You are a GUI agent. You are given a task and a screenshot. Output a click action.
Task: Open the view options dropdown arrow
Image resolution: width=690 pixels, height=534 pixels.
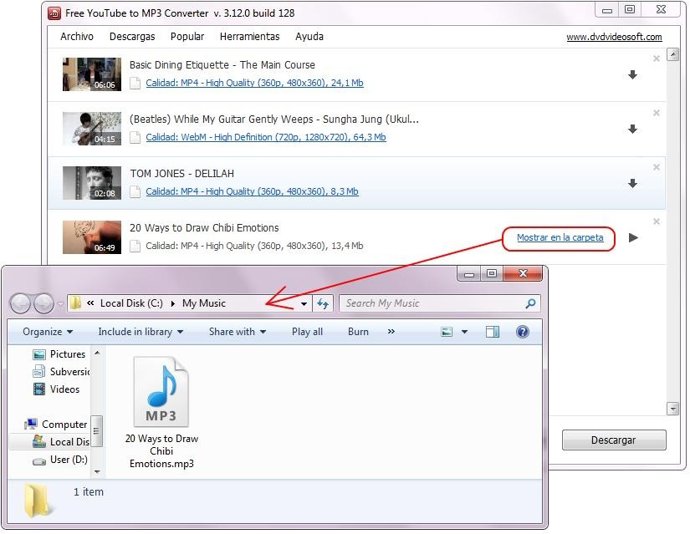[464, 332]
